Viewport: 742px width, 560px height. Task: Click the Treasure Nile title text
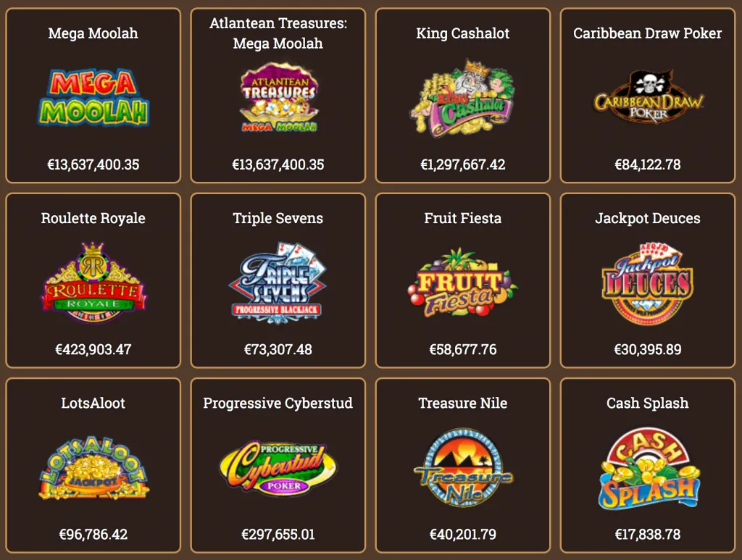coord(463,404)
